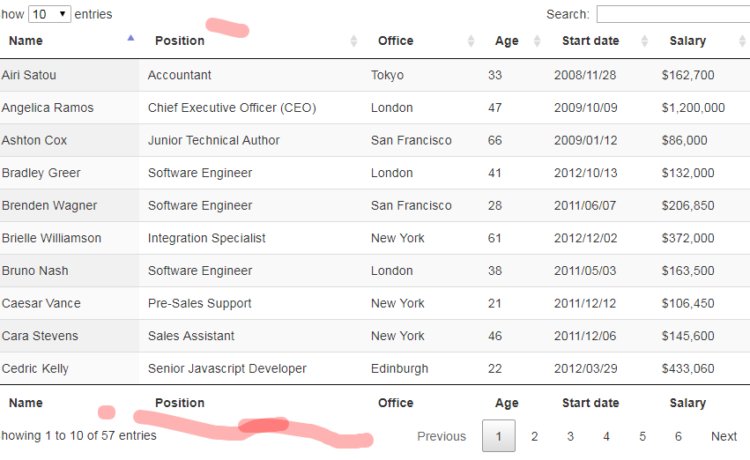Go to page 6
The height and width of the screenshot is (460, 750).
tap(678, 436)
